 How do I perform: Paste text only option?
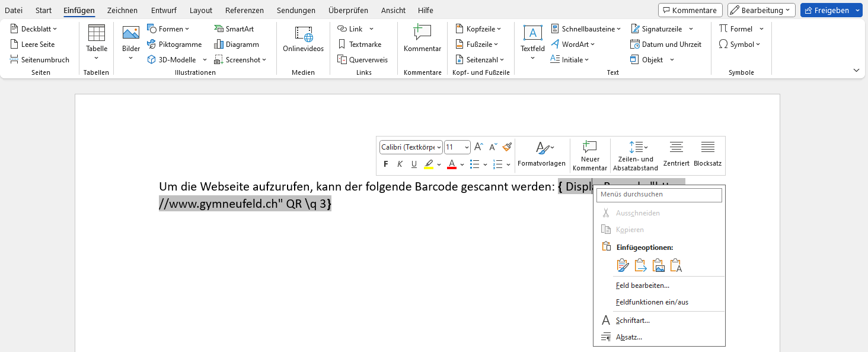[676, 265]
